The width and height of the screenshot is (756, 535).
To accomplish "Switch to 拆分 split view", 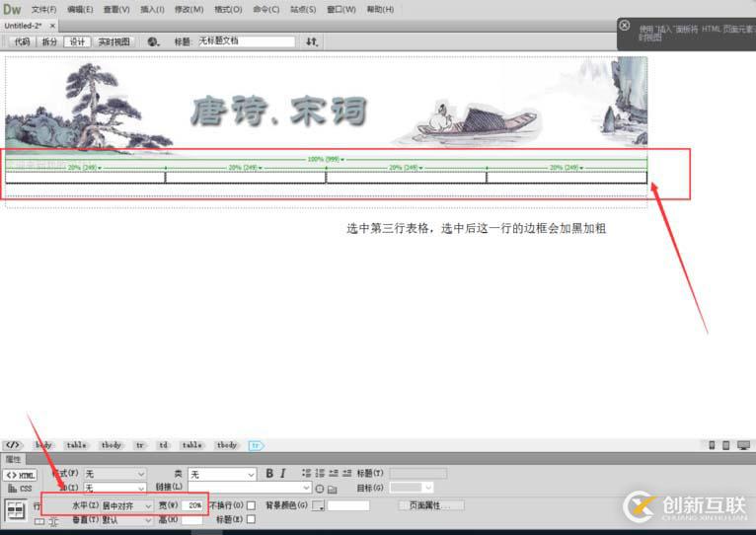I will pyautogui.click(x=49, y=42).
